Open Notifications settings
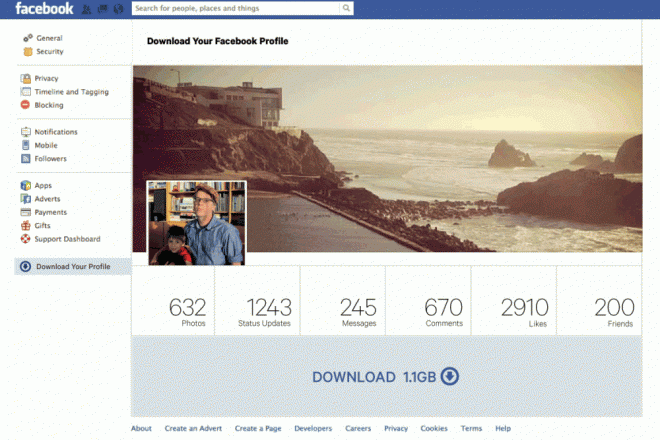 click(56, 132)
